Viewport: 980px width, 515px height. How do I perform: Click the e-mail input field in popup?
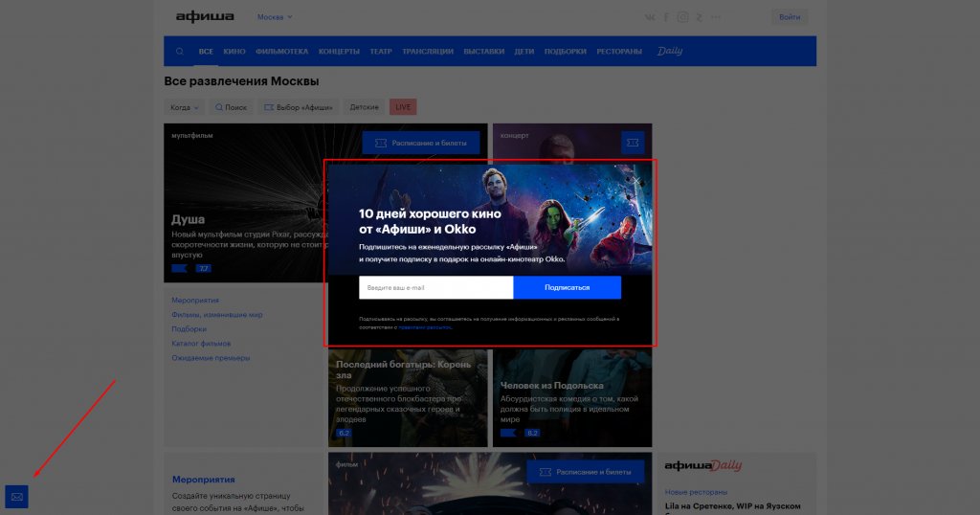point(435,287)
